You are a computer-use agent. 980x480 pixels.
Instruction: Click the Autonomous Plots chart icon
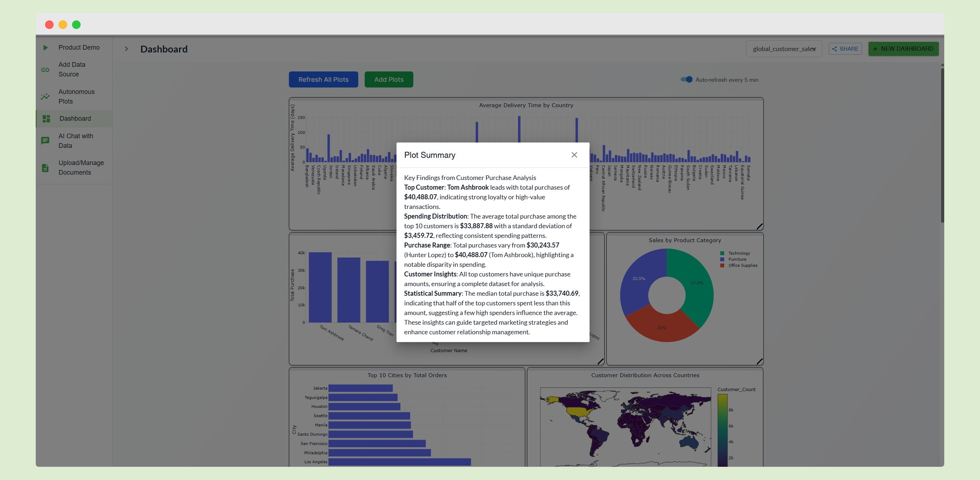[x=45, y=96]
